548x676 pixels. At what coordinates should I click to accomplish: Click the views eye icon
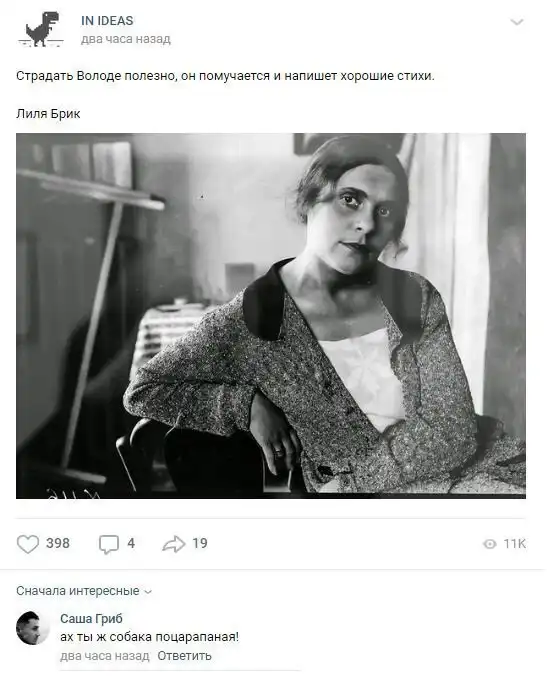click(490, 544)
